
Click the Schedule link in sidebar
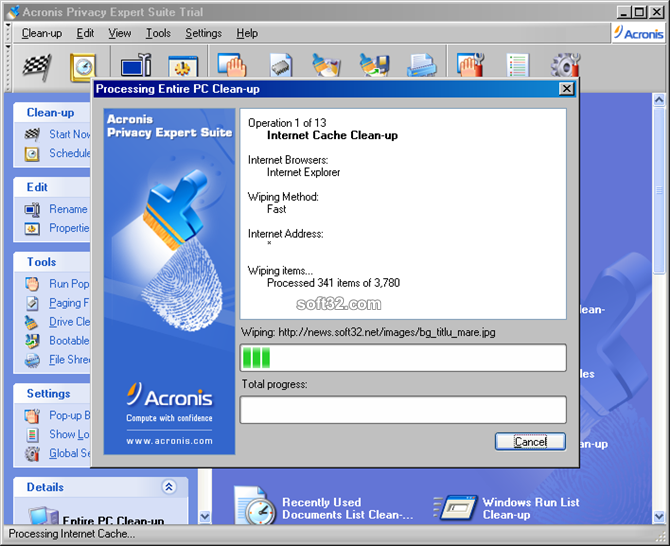point(70,153)
